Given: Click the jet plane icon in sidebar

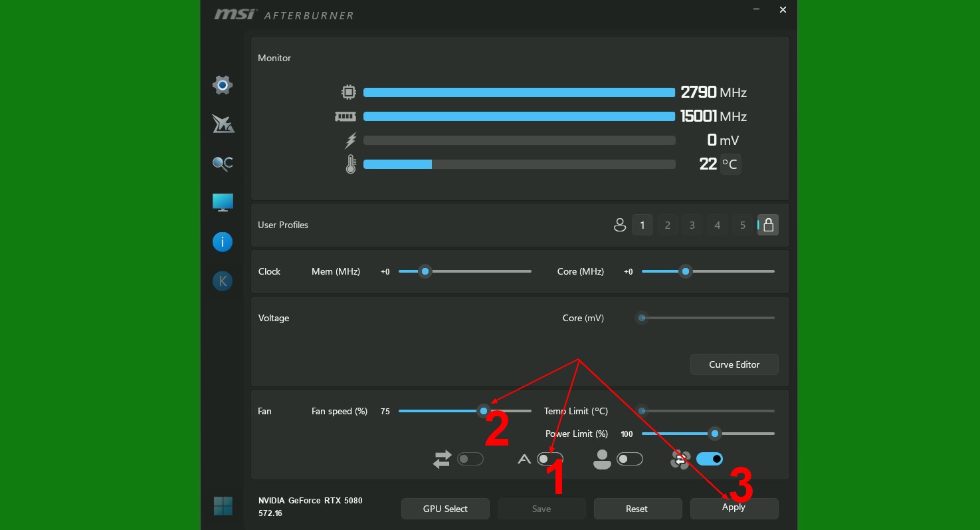Looking at the screenshot, I should click(x=223, y=124).
